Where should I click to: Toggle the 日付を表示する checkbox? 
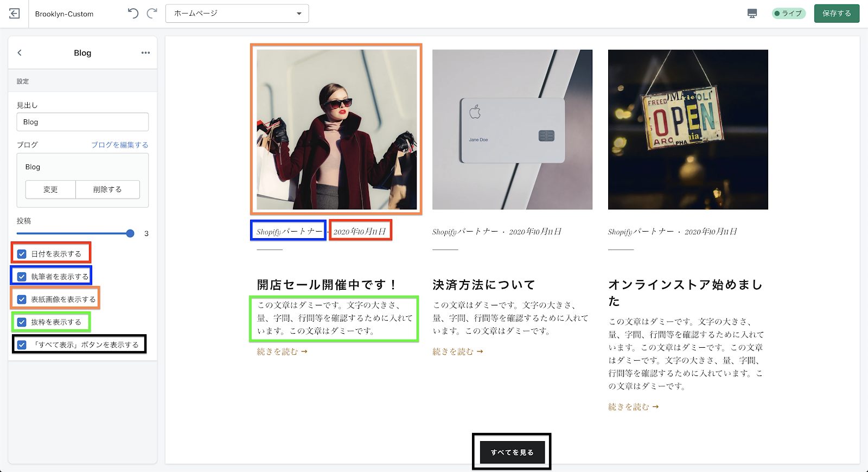(x=22, y=254)
